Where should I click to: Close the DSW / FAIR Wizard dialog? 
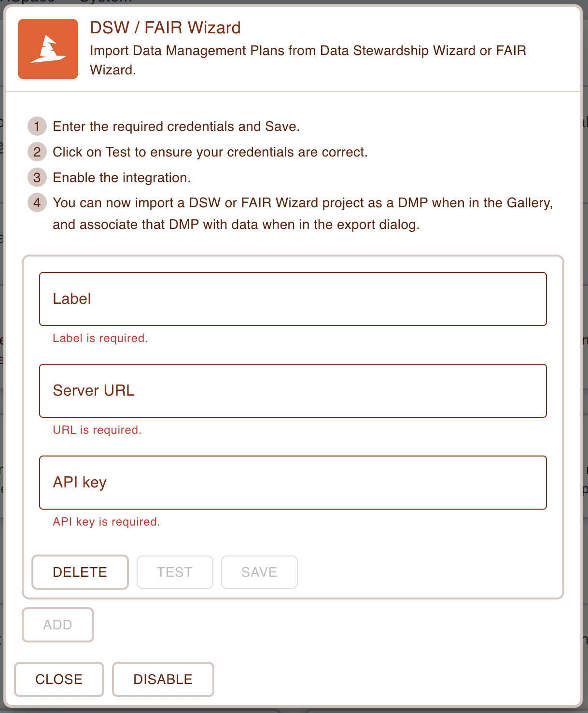pyautogui.click(x=58, y=679)
